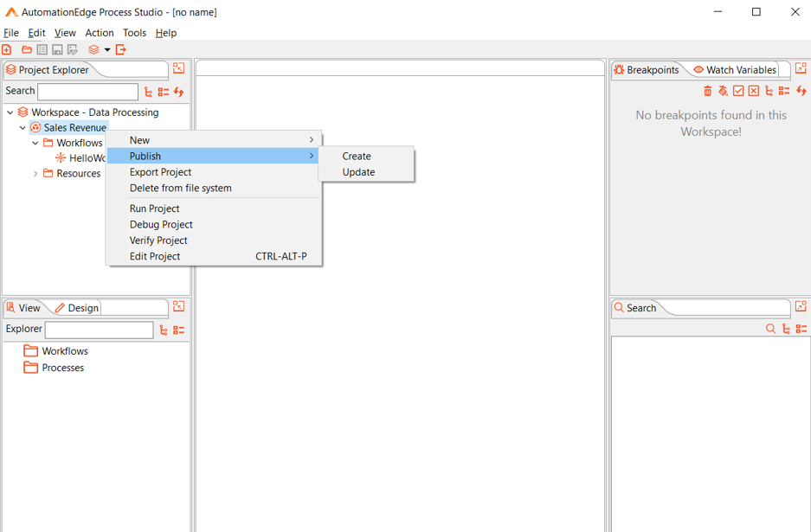Screen dimensions: 811x532
Task: Switch to the bottom-left View tab
Action: (23, 308)
